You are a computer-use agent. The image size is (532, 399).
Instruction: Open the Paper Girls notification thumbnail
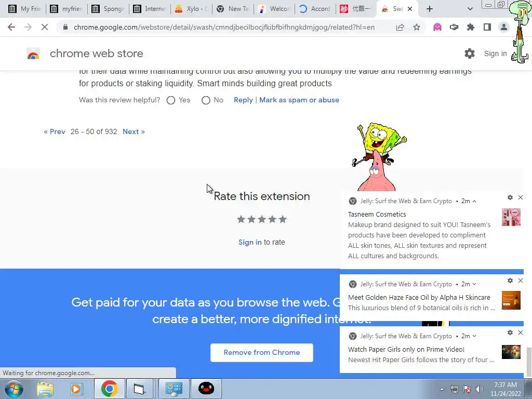coord(511,352)
